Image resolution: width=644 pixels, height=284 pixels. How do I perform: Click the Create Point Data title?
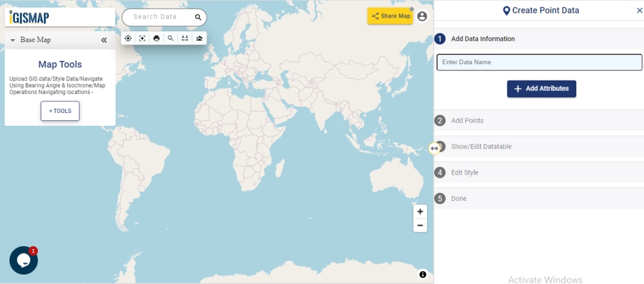click(545, 11)
